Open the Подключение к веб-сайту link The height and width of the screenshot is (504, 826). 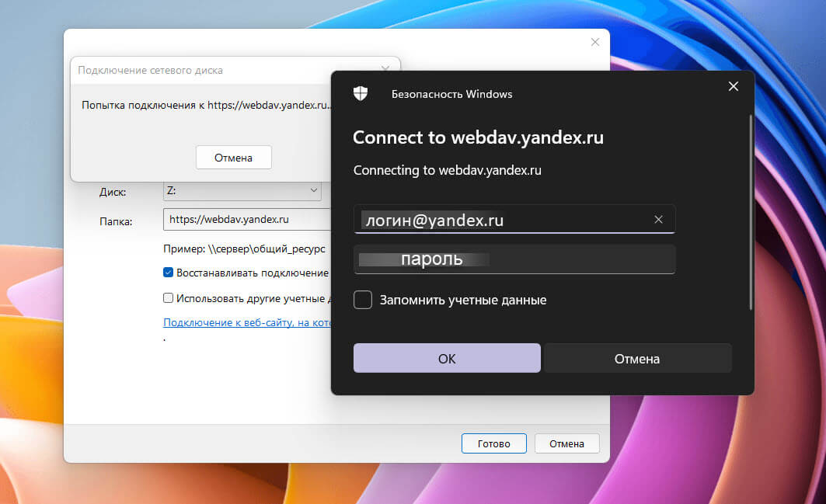[x=247, y=322]
